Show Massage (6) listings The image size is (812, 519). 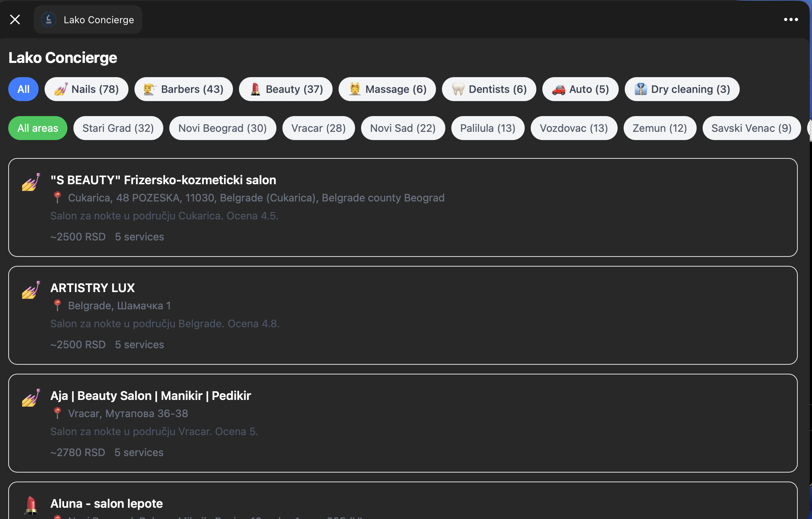point(387,89)
